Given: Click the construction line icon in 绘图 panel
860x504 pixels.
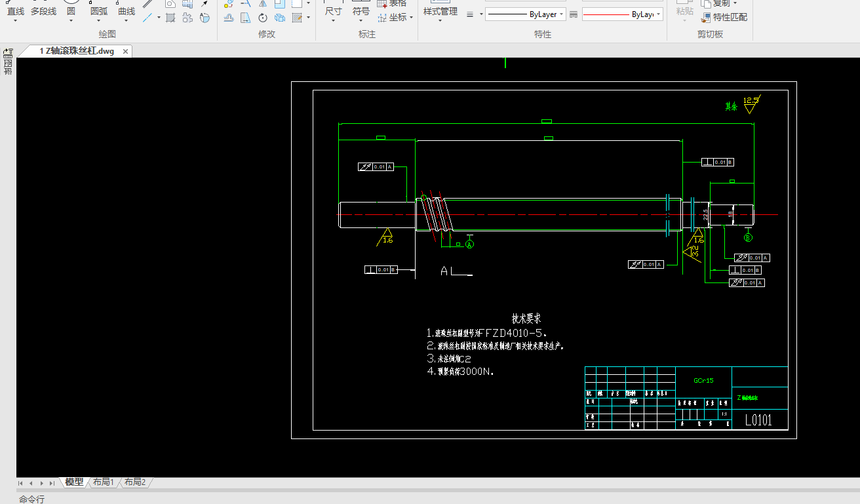Looking at the screenshot, I should (148, 18).
